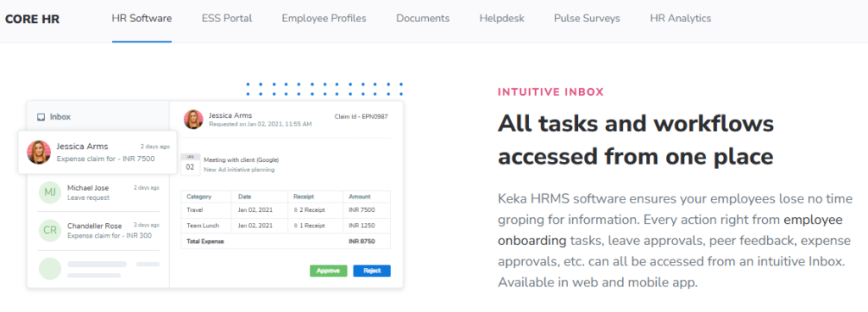Open the 1 Receipt attachment icon
The height and width of the screenshot is (312, 868).
(296, 226)
